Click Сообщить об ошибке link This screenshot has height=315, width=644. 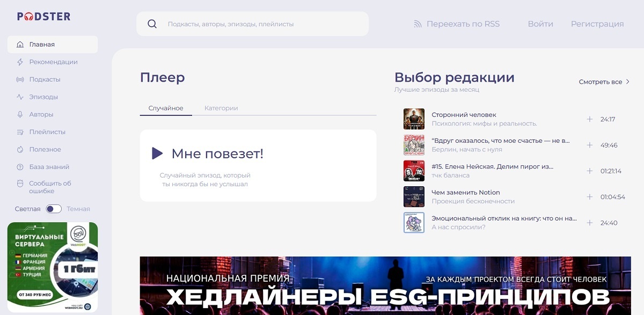pyautogui.click(x=50, y=187)
